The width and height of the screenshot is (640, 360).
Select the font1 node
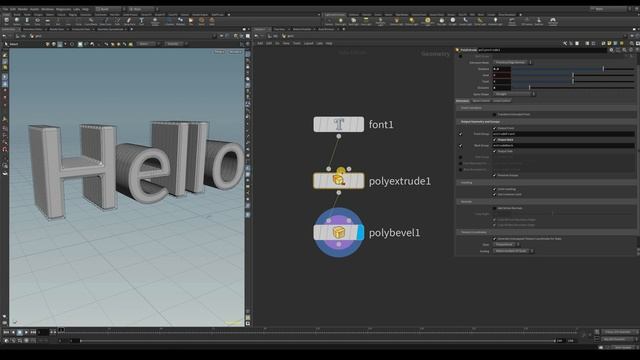point(338,124)
